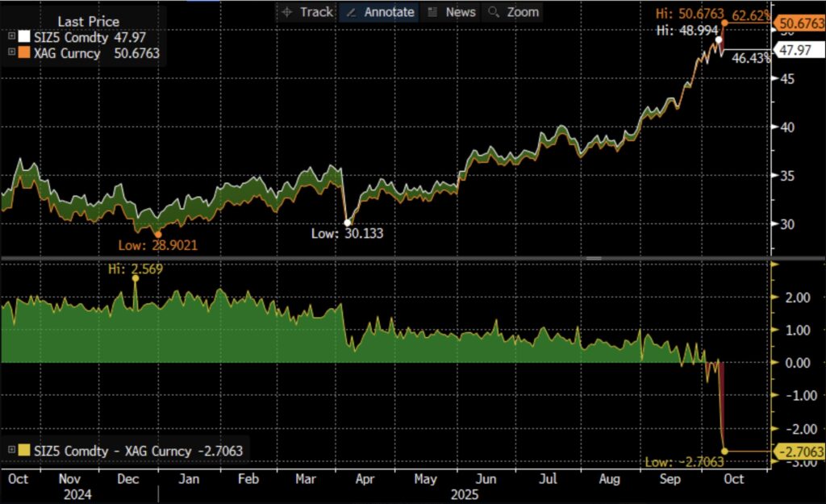Image resolution: width=826 pixels, height=504 pixels.
Task: Click the orange XAG Curncy color swatch
Action: pyautogui.click(x=23, y=53)
